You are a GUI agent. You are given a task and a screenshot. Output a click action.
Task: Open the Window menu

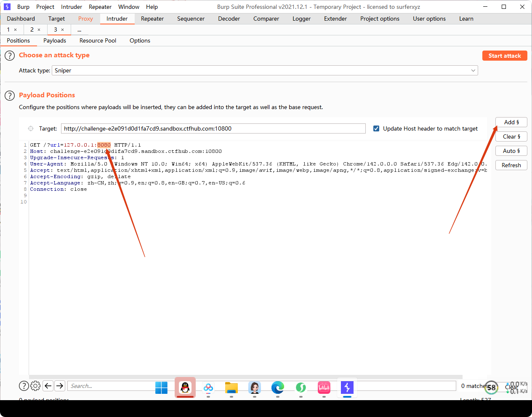point(129,7)
